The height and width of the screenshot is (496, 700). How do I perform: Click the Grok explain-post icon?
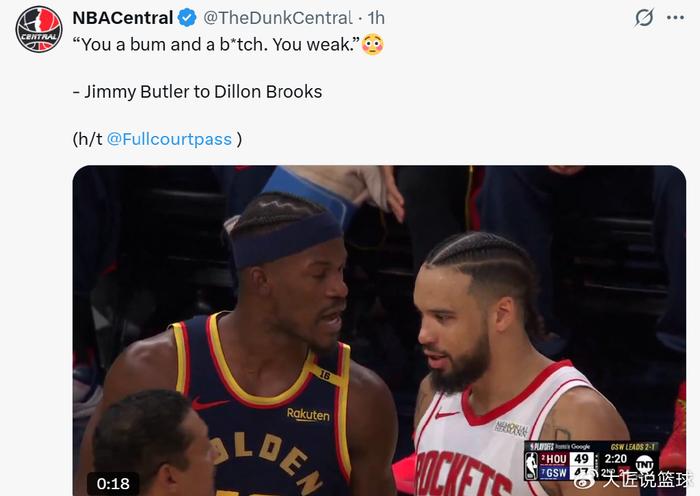[644, 18]
